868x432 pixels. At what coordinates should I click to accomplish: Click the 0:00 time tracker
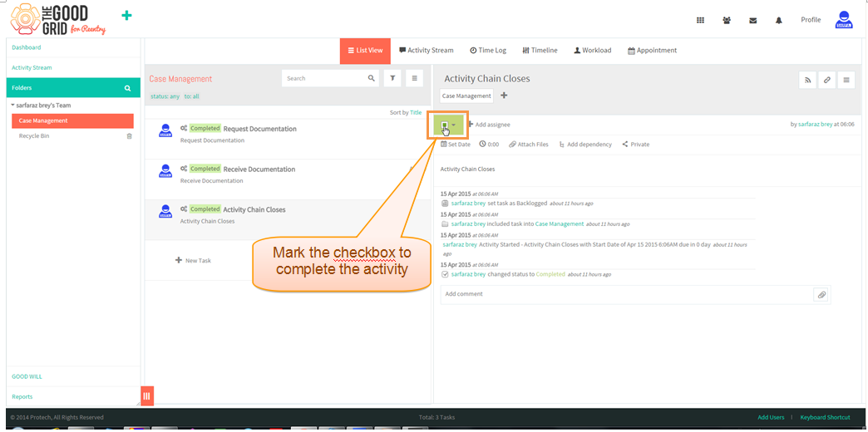(490, 145)
